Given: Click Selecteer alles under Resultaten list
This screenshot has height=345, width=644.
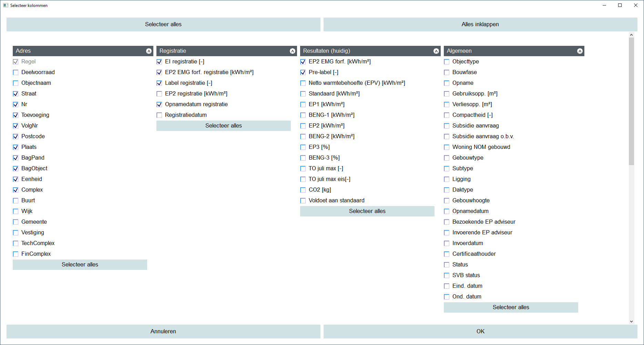Looking at the screenshot, I should (367, 211).
